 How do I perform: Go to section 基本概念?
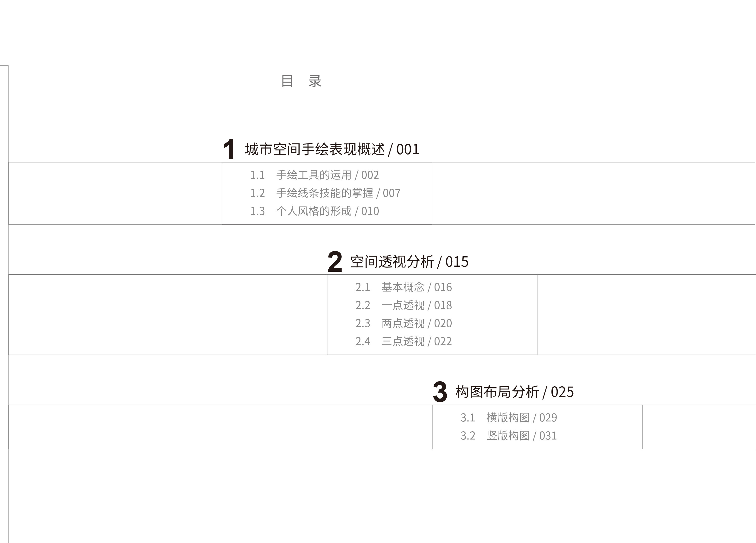pyautogui.click(x=403, y=287)
